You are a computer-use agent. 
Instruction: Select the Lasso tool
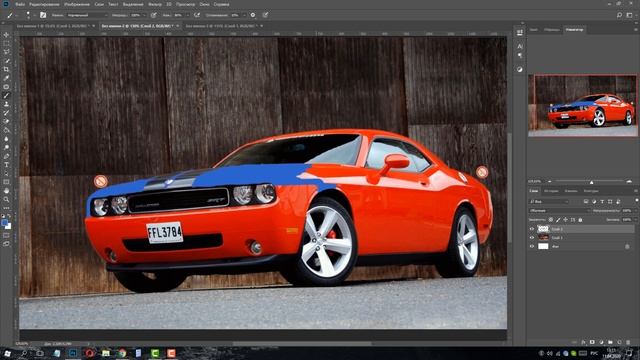pos(6,52)
